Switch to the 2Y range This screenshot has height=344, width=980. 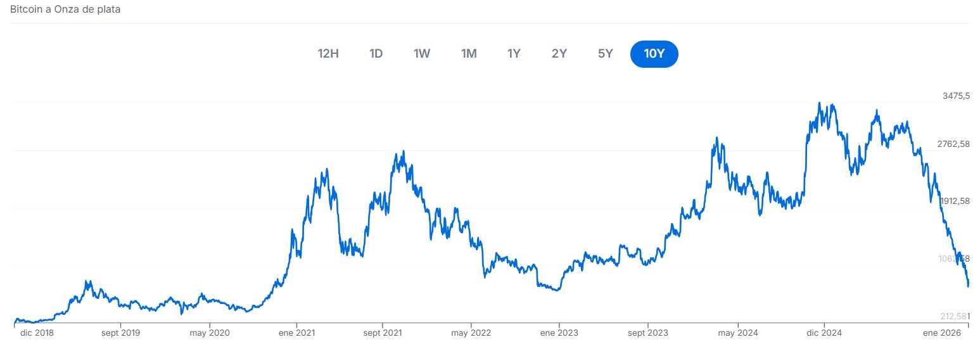[559, 54]
